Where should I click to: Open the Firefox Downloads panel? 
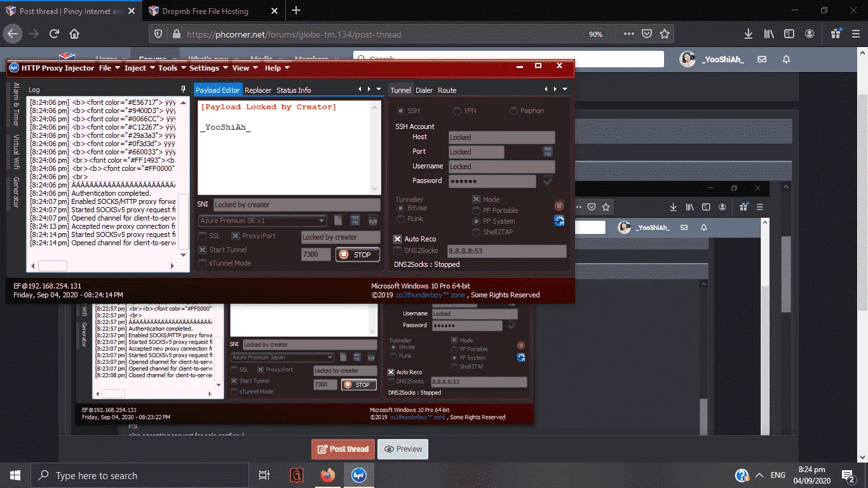[x=749, y=34]
